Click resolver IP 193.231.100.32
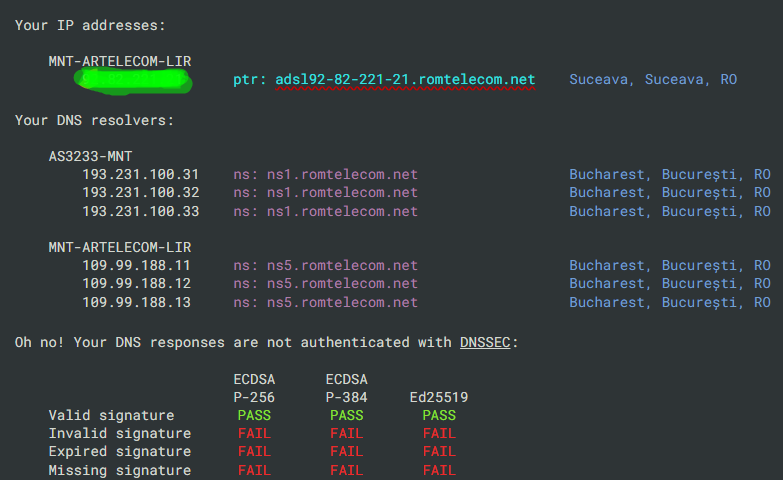This screenshot has width=783, height=480. (x=141, y=193)
